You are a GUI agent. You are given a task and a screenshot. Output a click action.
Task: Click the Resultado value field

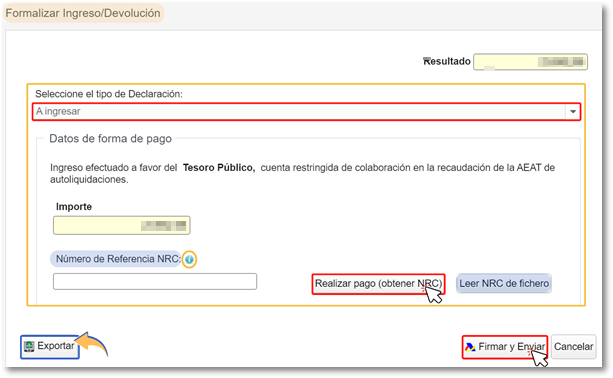click(530, 62)
